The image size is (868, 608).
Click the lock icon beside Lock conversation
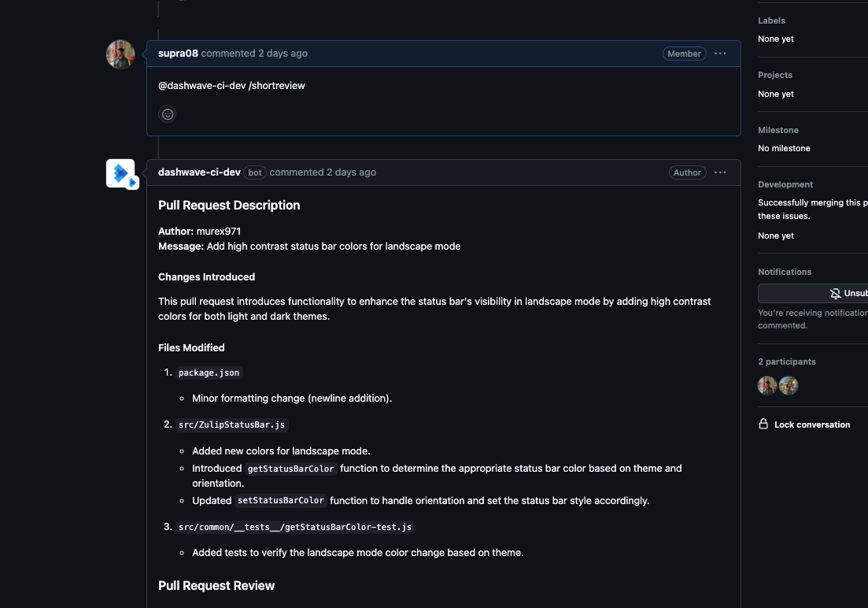(763, 424)
